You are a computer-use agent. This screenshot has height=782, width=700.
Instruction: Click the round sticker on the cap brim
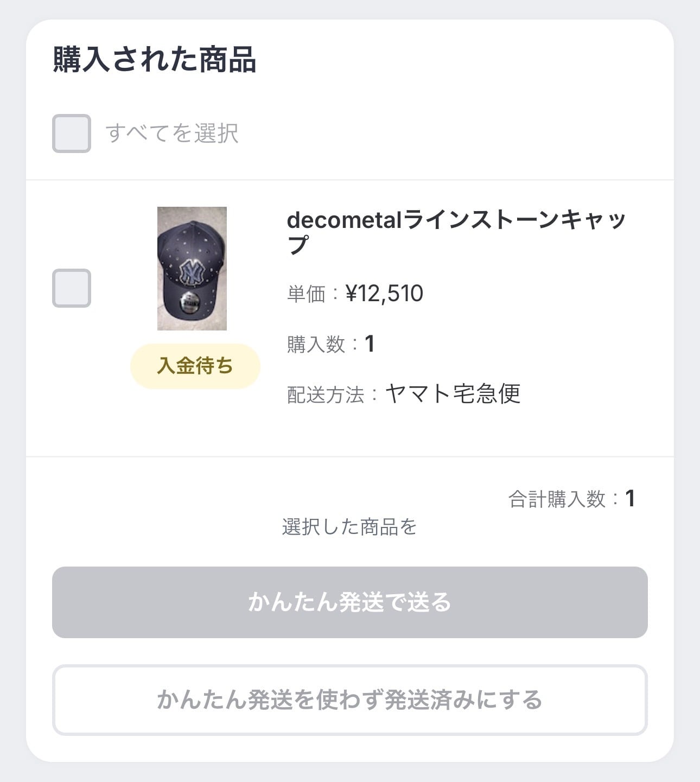190,303
